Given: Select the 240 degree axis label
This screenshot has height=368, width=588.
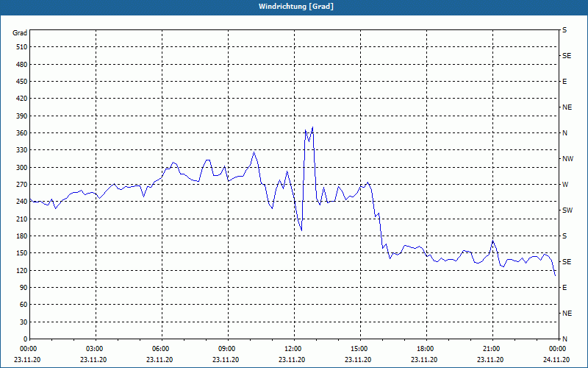Looking at the screenshot, I should coord(22,202).
